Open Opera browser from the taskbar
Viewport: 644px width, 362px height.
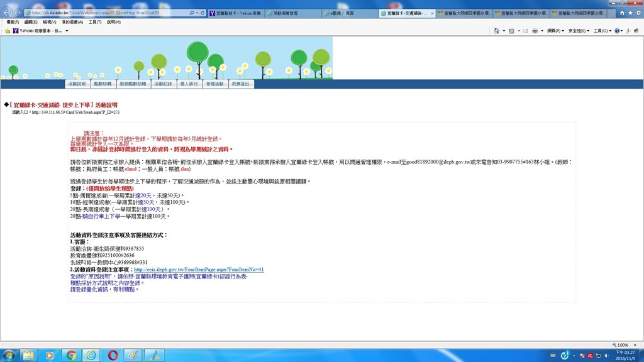click(x=113, y=355)
